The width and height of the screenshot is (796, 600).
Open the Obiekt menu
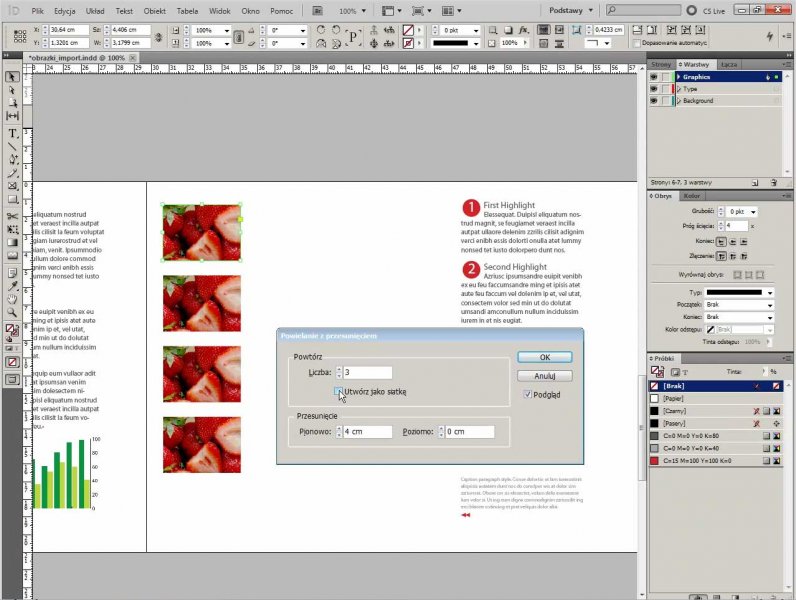click(154, 10)
